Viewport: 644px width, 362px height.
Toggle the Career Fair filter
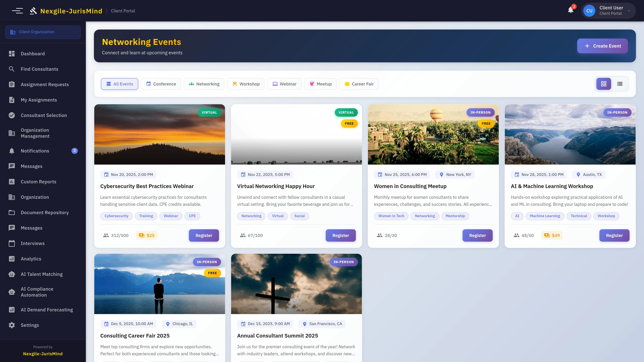pos(359,84)
